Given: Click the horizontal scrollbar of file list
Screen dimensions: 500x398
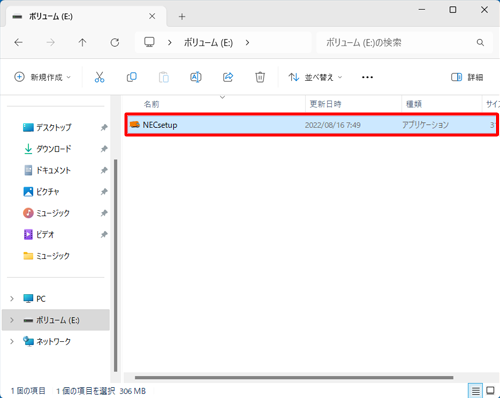Looking at the screenshot, I should coord(294,378).
